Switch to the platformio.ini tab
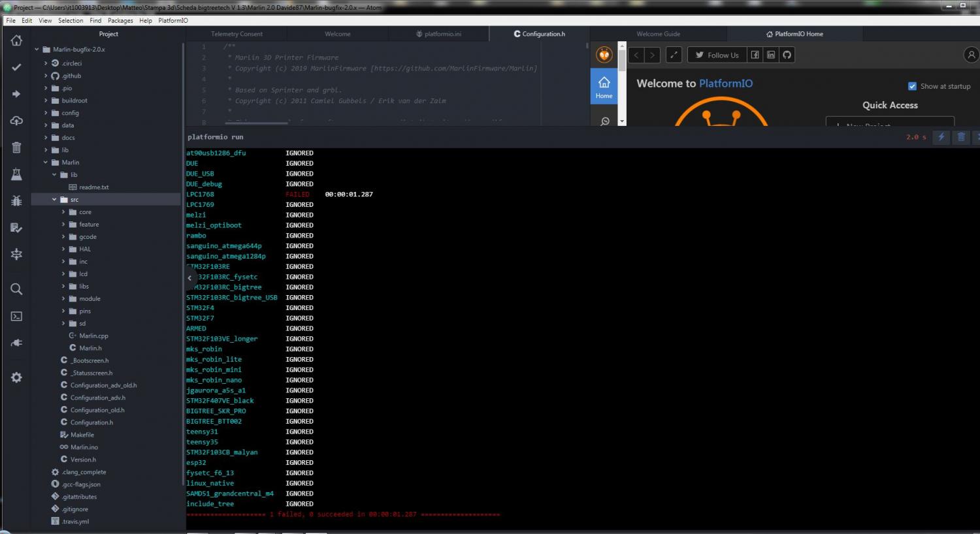Viewport: 980px width, 534px height. pyautogui.click(x=438, y=34)
